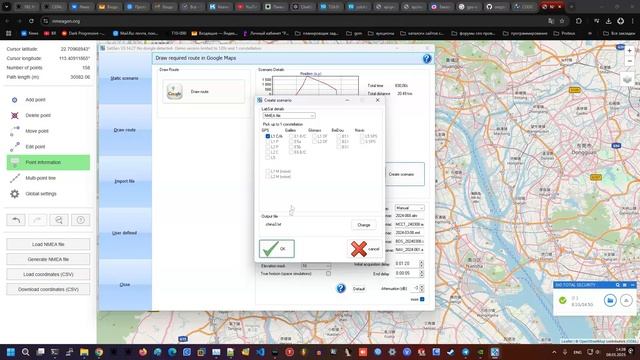Click the undo arrow button
Screen dimensions: 640x360
click(x=16, y=220)
